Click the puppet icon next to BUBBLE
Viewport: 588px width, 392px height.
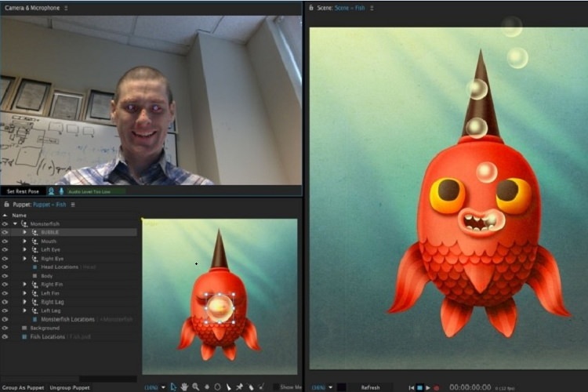tap(34, 233)
